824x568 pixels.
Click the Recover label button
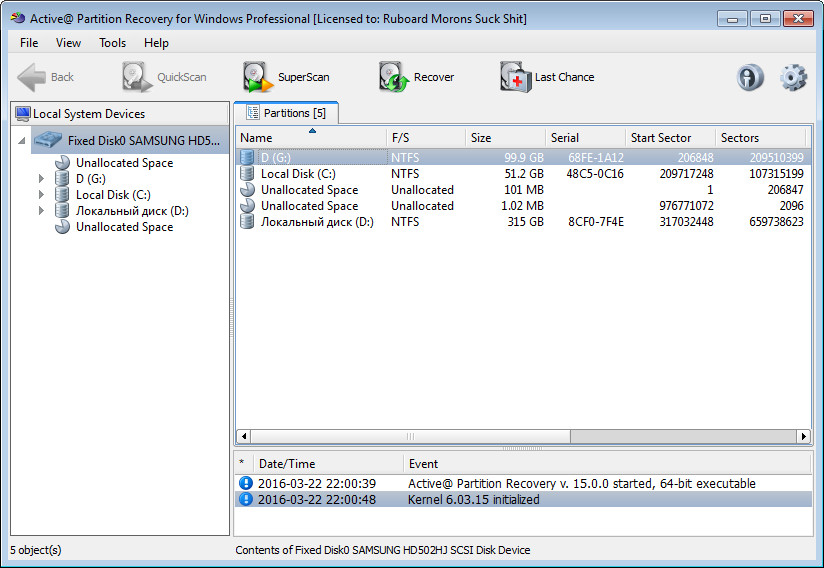[434, 77]
